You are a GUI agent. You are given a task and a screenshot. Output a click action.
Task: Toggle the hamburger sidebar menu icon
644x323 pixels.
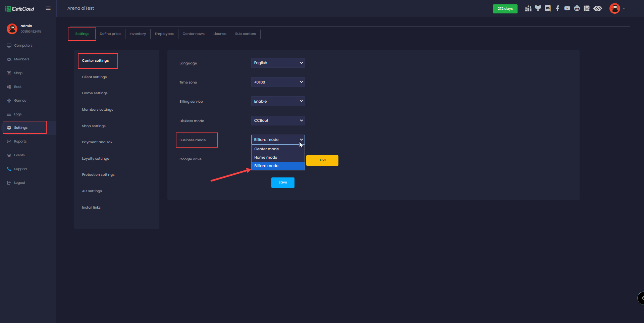(48, 8)
